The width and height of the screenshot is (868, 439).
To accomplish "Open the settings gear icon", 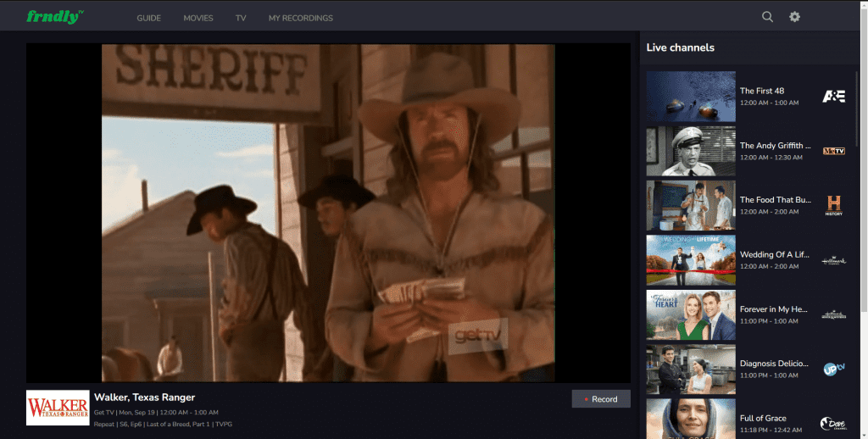I will click(794, 17).
